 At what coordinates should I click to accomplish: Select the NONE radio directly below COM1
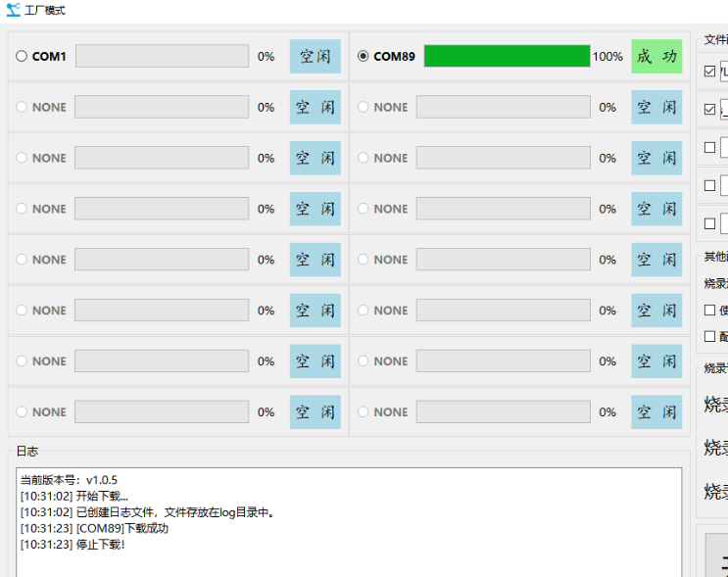point(22,108)
